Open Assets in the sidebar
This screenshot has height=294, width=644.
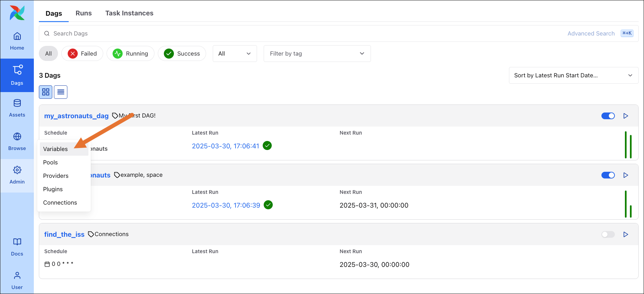(17, 108)
